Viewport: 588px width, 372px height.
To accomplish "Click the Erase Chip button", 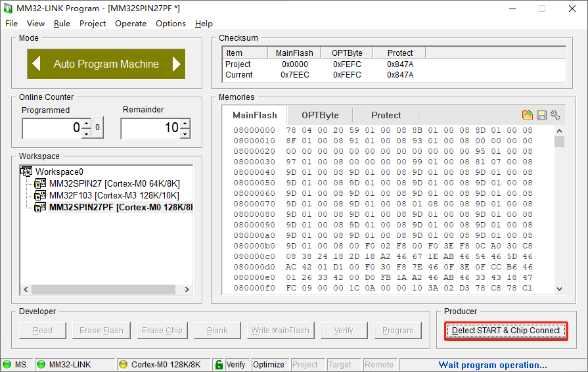I will (162, 331).
